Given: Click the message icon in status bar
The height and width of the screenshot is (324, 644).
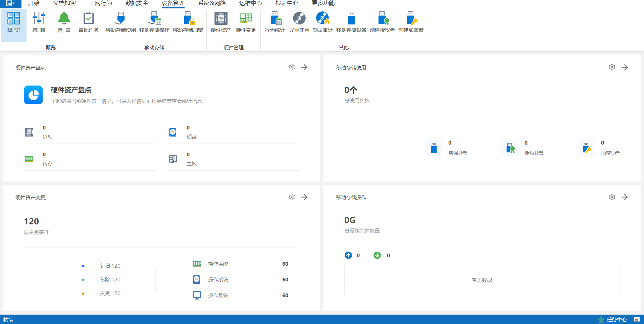Looking at the screenshot, I should (x=637, y=320).
